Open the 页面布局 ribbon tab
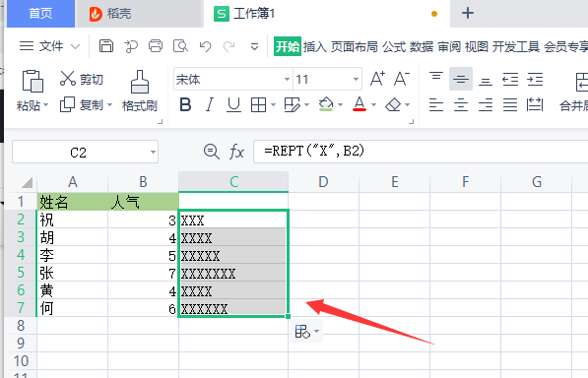Image resolution: width=588 pixels, height=378 pixels. (x=354, y=47)
